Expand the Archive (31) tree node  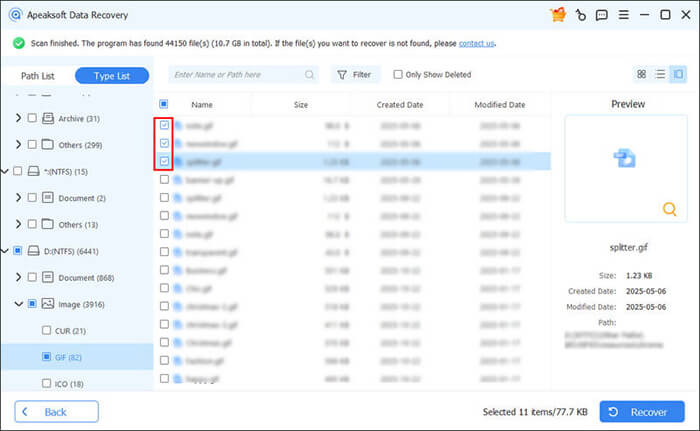pos(18,118)
